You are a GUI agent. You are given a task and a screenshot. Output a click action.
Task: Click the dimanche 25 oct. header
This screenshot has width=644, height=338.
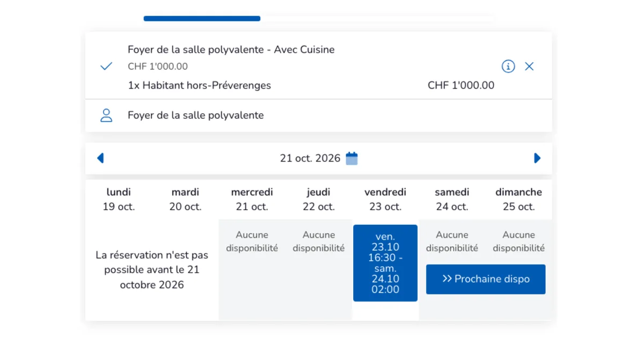pos(519,199)
